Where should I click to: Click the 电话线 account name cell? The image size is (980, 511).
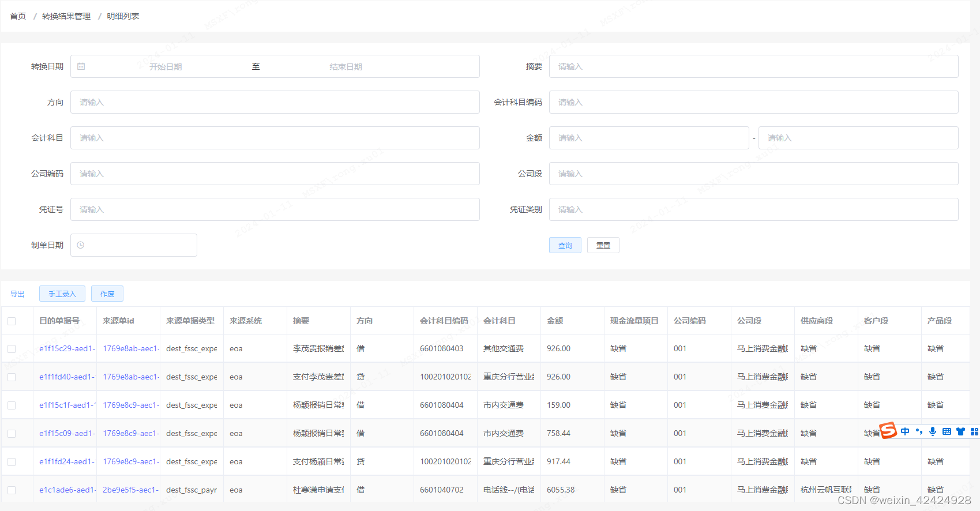[509, 490]
